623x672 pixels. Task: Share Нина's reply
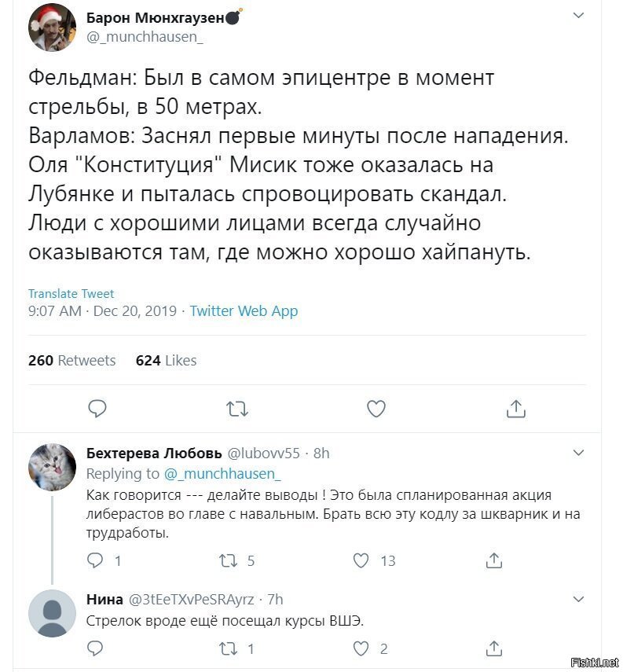(x=493, y=648)
